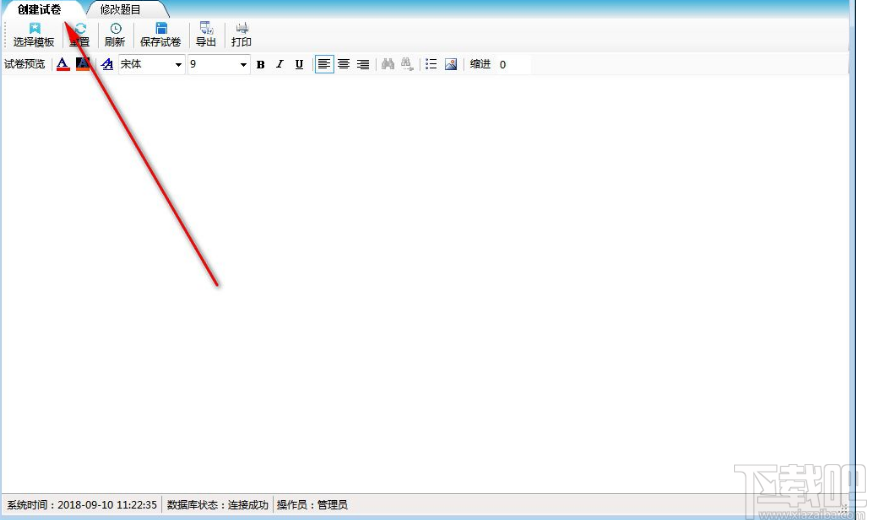The width and height of the screenshot is (869, 520).
Task: Click the 打印 printer icon
Action: [242, 28]
